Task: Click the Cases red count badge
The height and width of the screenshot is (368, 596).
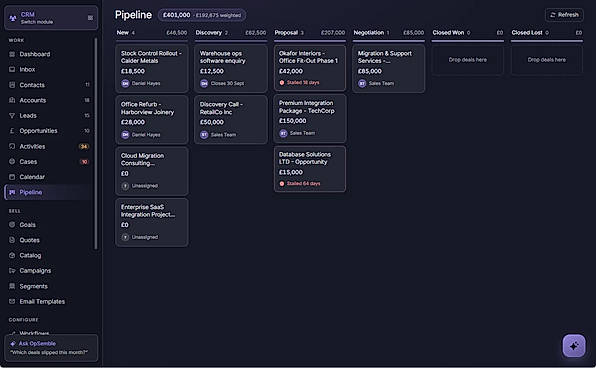Action: (x=84, y=162)
